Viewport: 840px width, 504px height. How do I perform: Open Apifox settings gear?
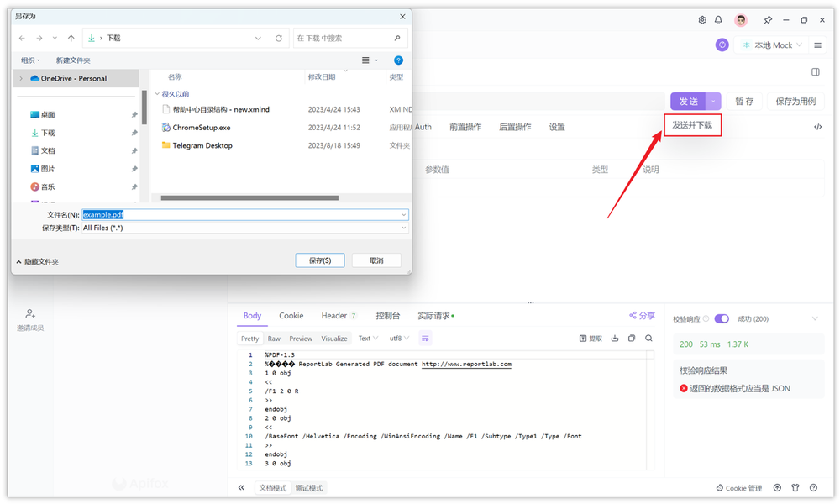[x=702, y=19]
